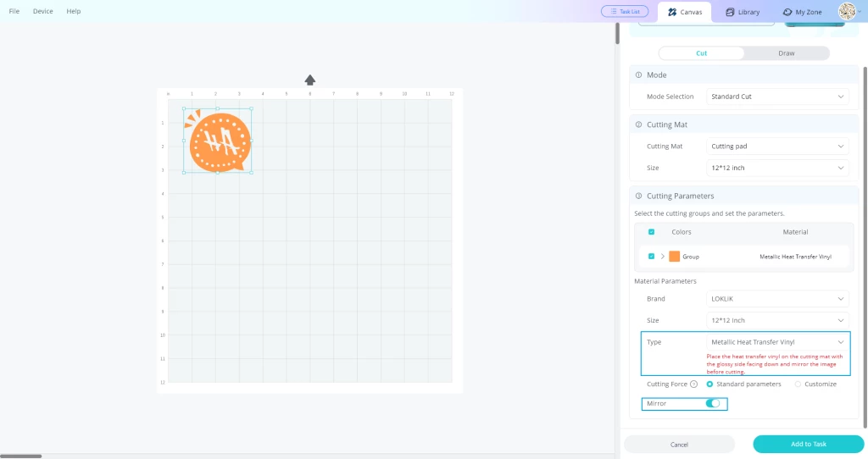Select the Standard parameters radio button
Viewport: 868px width, 459px height.
point(709,384)
